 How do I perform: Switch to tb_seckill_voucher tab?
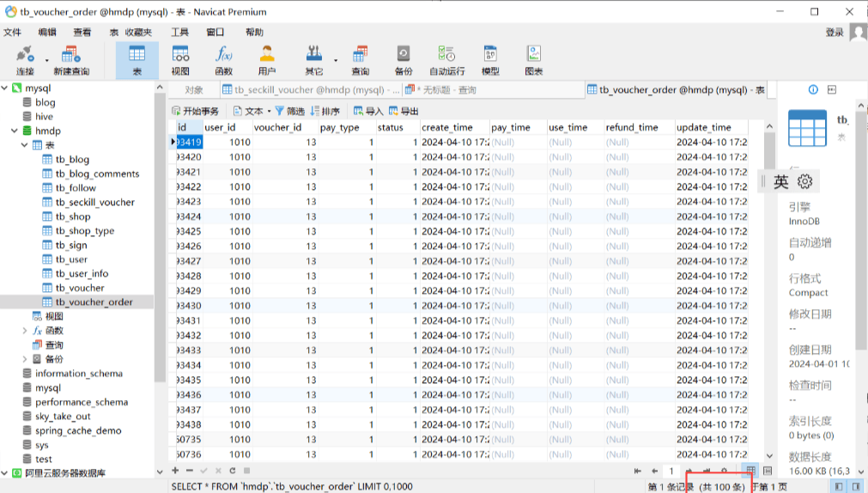click(309, 90)
